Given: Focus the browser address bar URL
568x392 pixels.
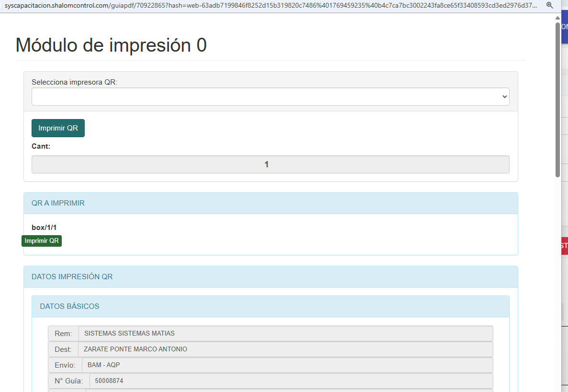Looking at the screenshot, I should pos(268,5).
